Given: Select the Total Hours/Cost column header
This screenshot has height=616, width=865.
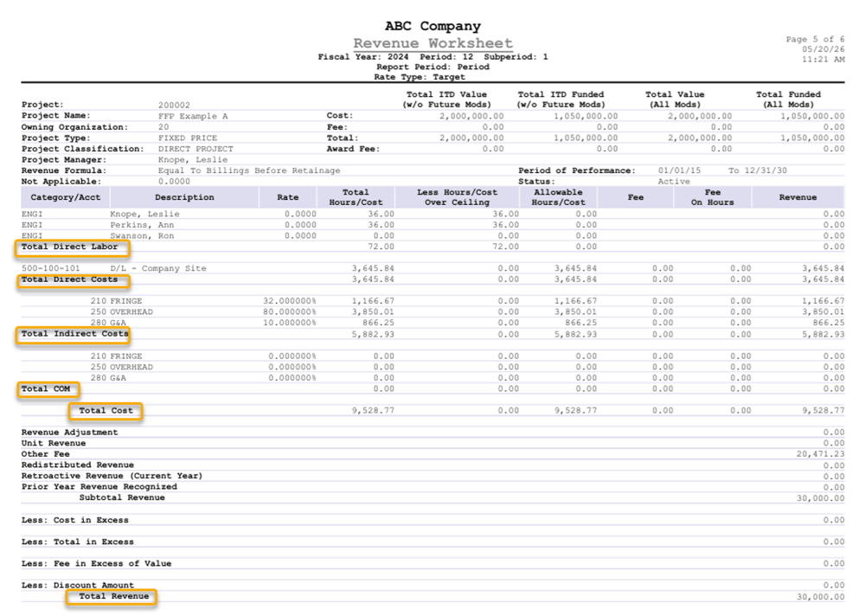Looking at the screenshot, I should (356, 197).
